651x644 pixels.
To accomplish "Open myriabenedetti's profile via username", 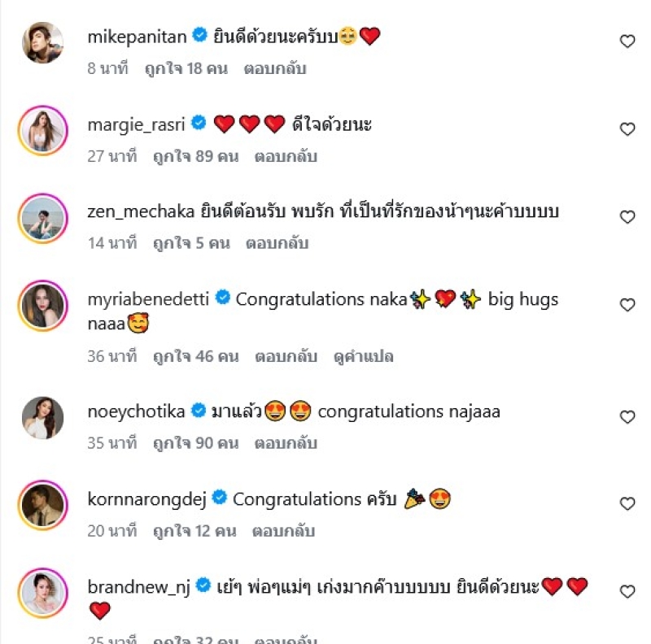I will click(x=149, y=299).
